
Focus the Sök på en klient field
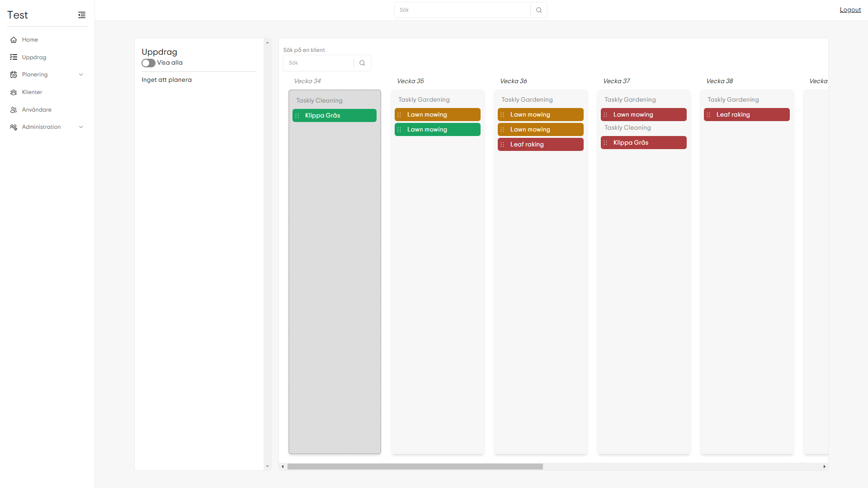(x=319, y=63)
